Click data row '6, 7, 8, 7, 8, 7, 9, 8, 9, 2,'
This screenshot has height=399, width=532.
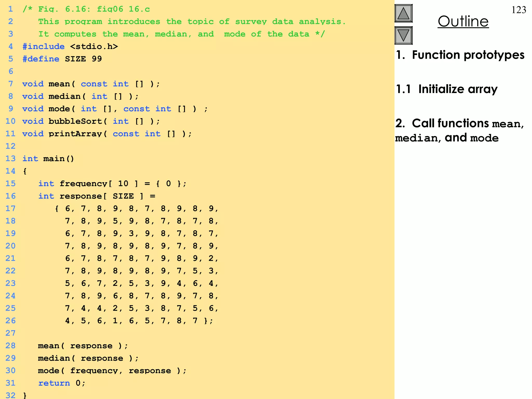coord(142,258)
